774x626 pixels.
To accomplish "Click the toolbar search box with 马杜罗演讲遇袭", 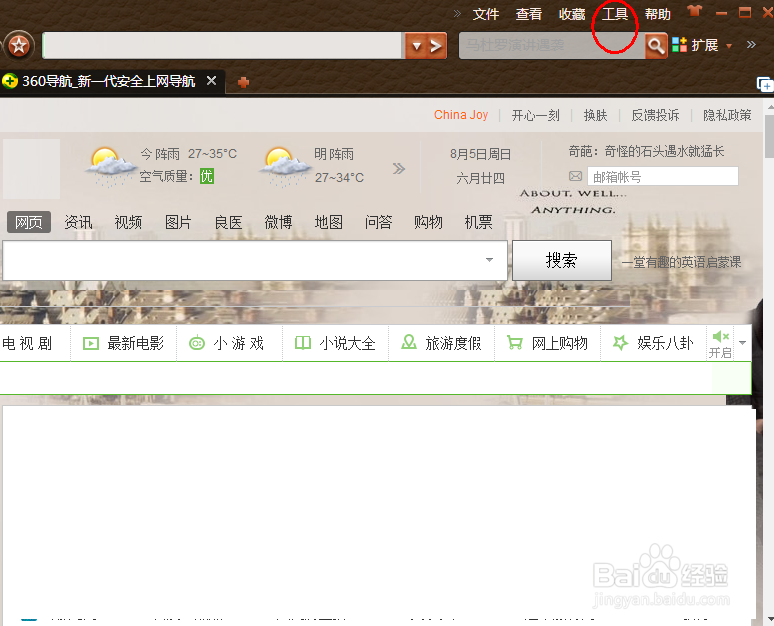I will [x=552, y=46].
